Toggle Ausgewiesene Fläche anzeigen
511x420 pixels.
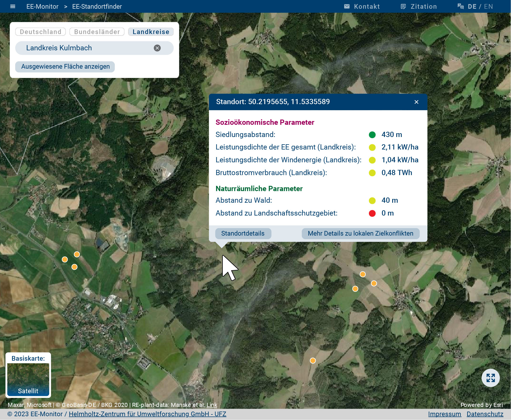coord(65,67)
